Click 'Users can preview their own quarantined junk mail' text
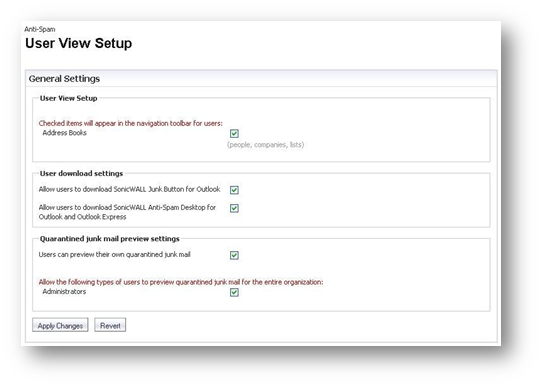 115,255
